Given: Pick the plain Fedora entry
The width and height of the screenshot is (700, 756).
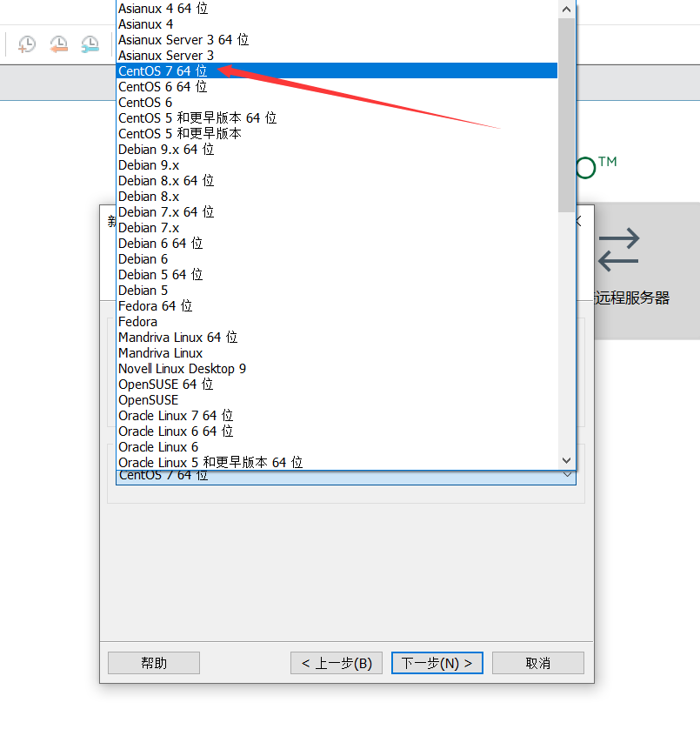Looking at the screenshot, I should (337, 322).
